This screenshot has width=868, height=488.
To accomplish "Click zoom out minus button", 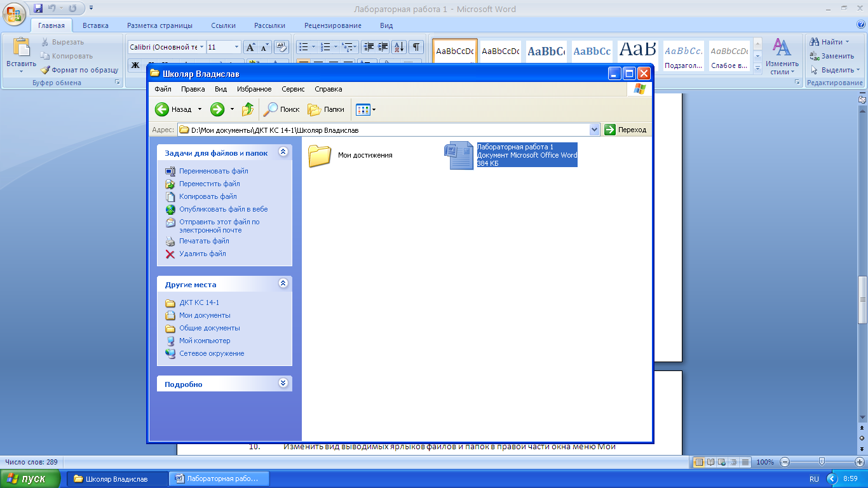I will click(x=785, y=462).
